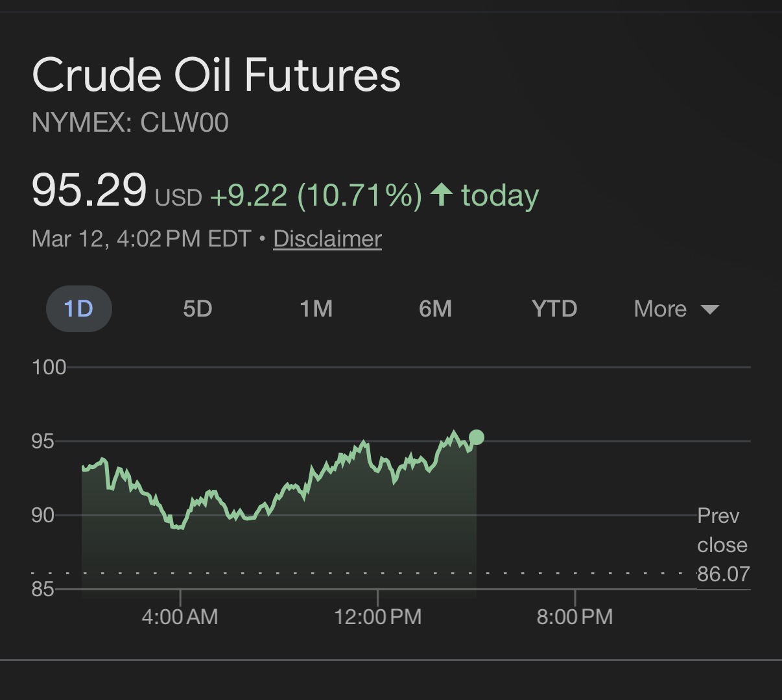This screenshot has width=782, height=700.
Task: Click the More dropdown arrow
Action: [x=710, y=309]
